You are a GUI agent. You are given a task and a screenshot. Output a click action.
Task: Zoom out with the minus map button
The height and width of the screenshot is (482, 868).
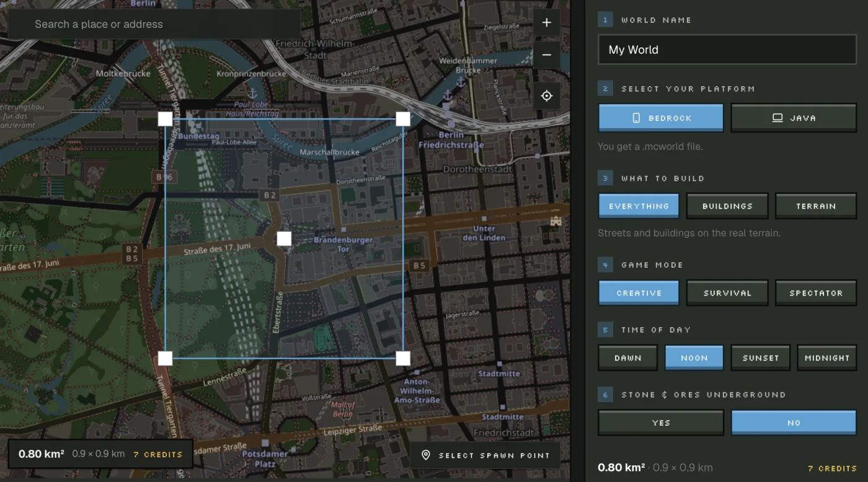coord(546,55)
